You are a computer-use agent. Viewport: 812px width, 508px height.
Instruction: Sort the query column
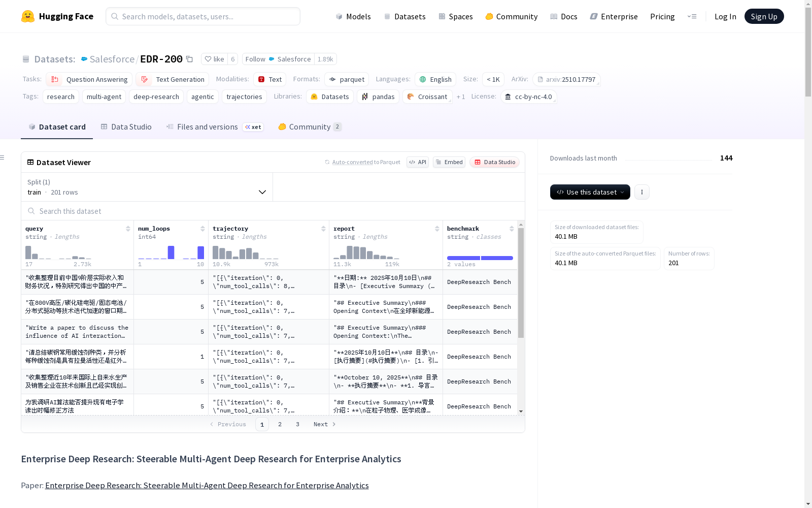(x=128, y=229)
